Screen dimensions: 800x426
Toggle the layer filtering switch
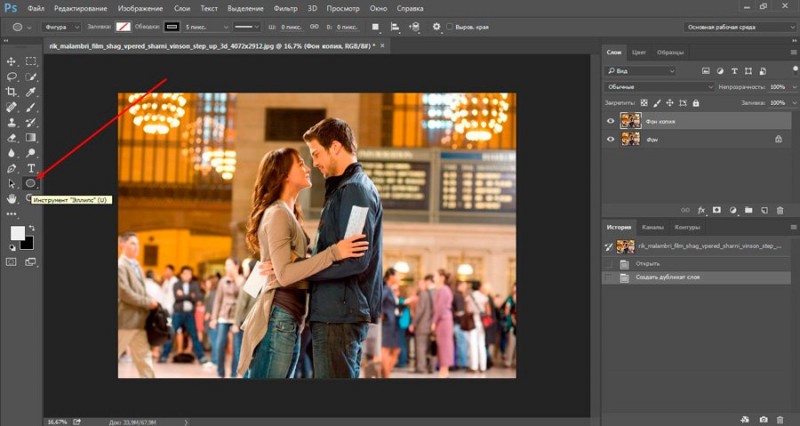point(795,70)
